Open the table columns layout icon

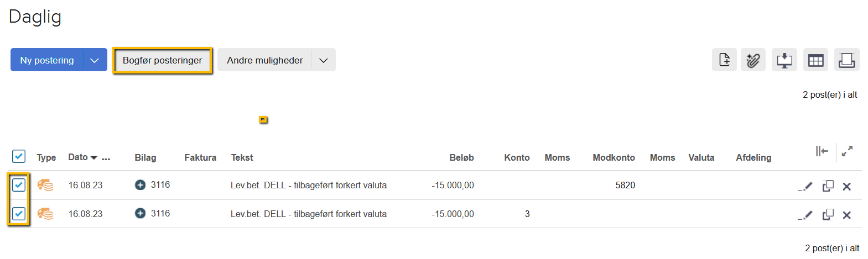(815, 60)
